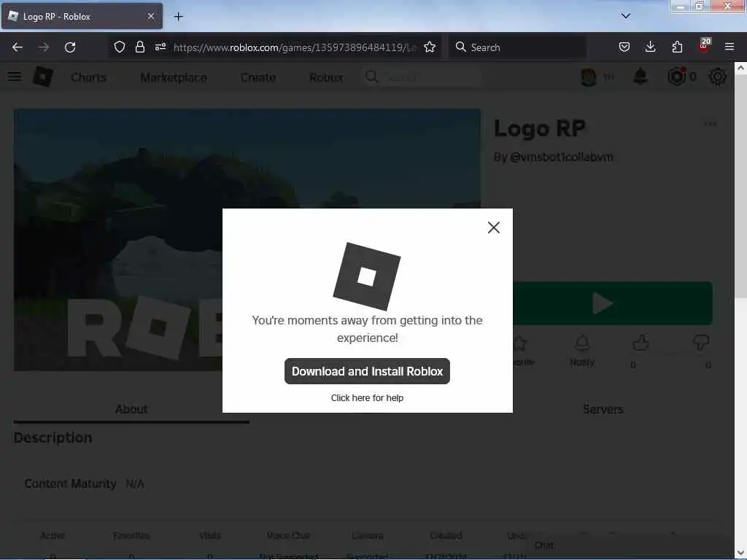747x560 pixels.
Task: Open the site permissions icon in address bar
Action: (160, 47)
